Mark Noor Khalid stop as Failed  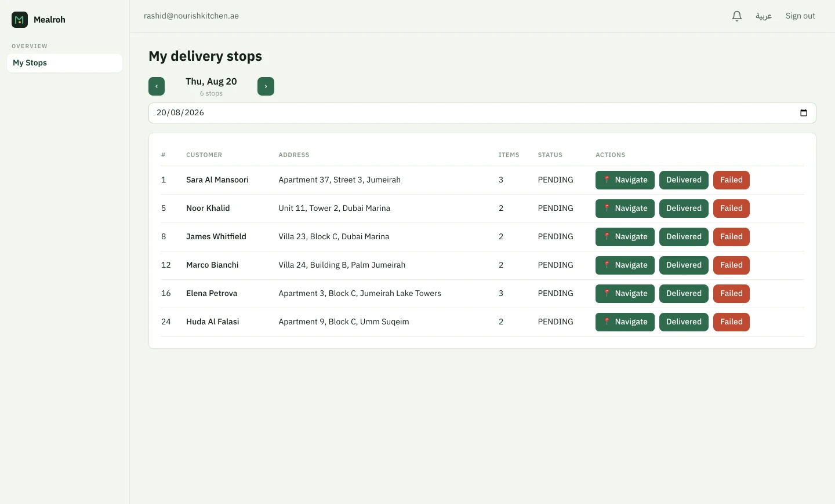731,209
